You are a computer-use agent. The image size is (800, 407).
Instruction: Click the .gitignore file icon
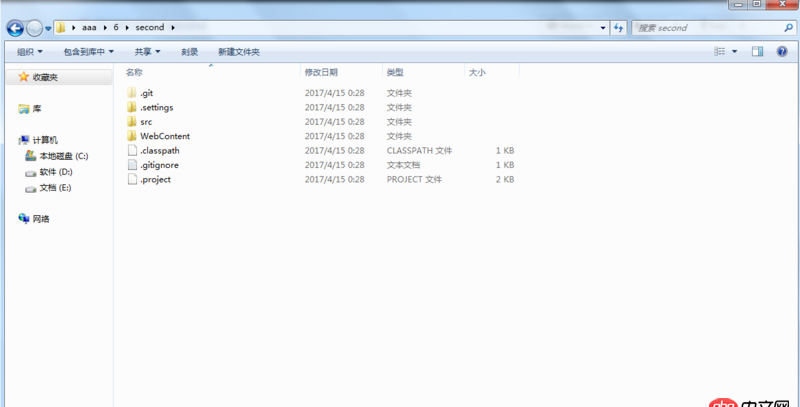132,165
